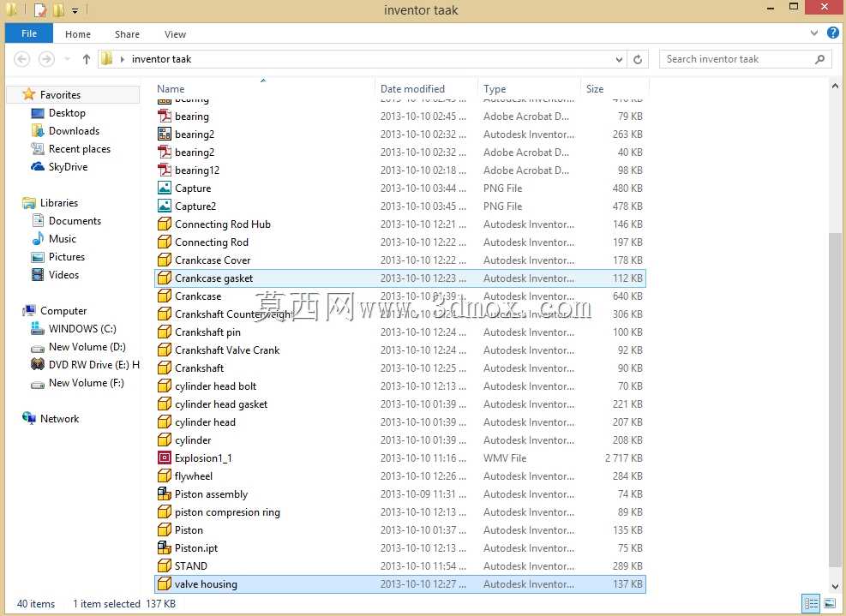846x616 pixels.
Task: Sort files by Date modified column
Action: coord(413,88)
